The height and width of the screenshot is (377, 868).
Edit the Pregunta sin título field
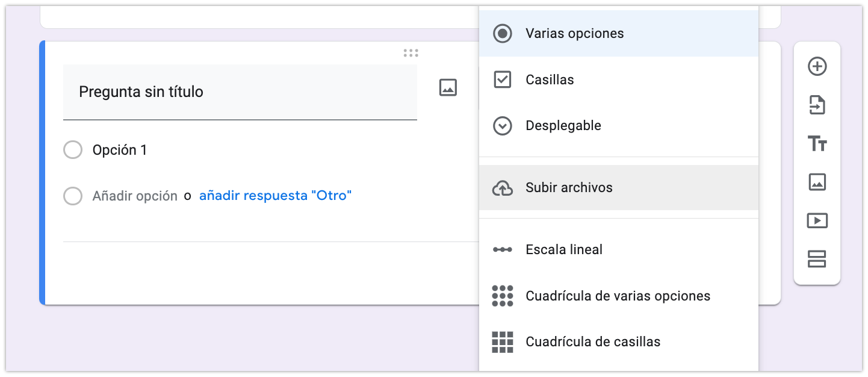point(240,92)
